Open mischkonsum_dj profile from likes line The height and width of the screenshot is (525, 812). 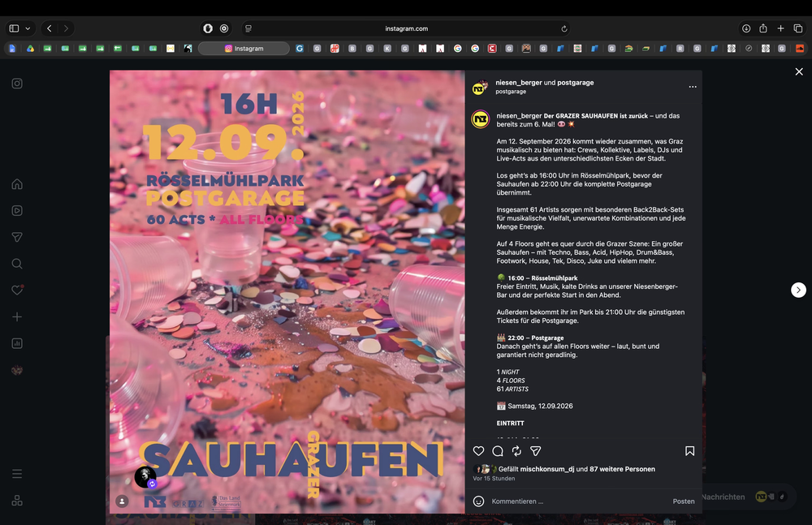546,469
